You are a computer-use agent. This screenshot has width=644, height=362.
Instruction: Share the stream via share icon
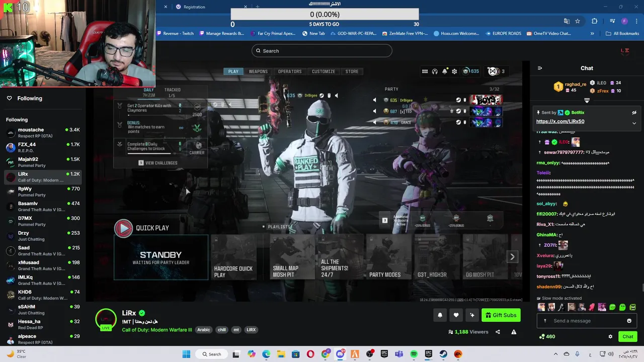point(498,332)
